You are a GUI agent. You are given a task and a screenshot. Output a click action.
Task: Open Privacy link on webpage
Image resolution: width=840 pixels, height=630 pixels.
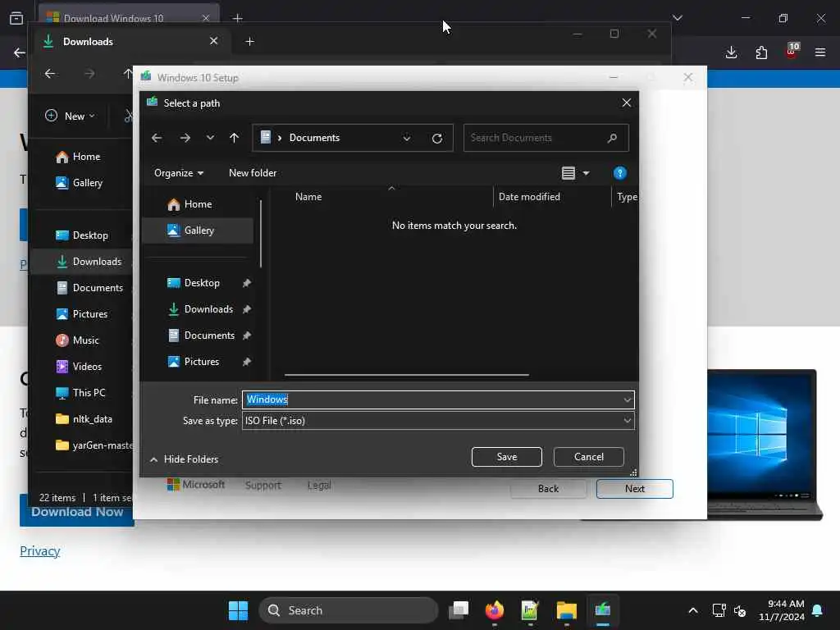[x=39, y=550]
